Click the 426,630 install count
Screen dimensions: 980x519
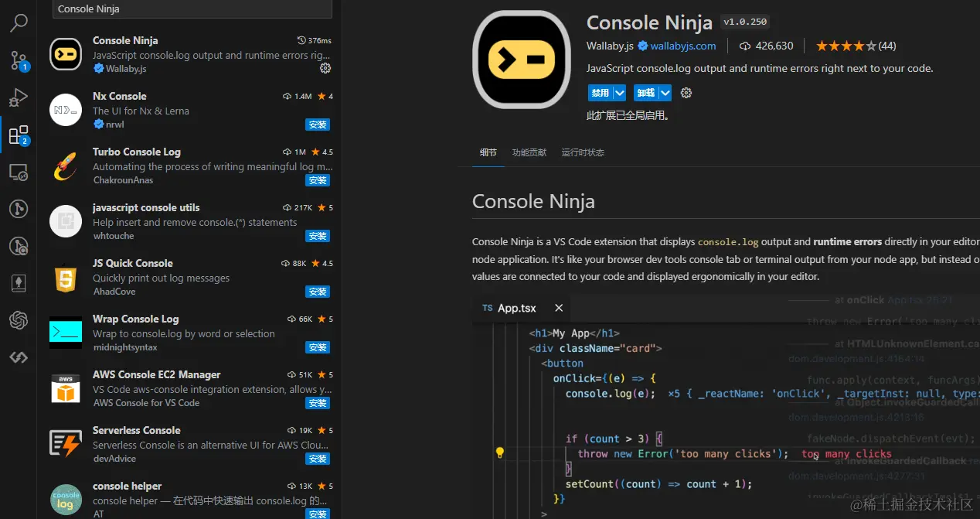(x=767, y=46)
